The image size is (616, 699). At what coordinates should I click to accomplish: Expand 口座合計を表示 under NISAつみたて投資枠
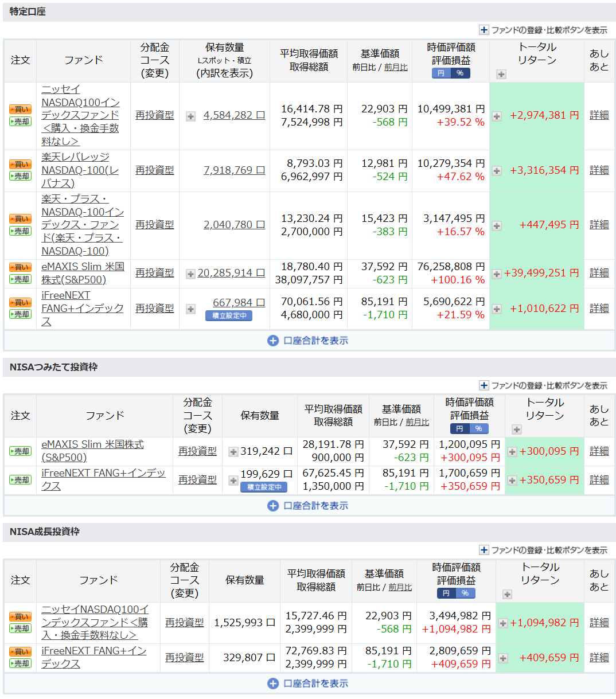(x=308, y=506)
